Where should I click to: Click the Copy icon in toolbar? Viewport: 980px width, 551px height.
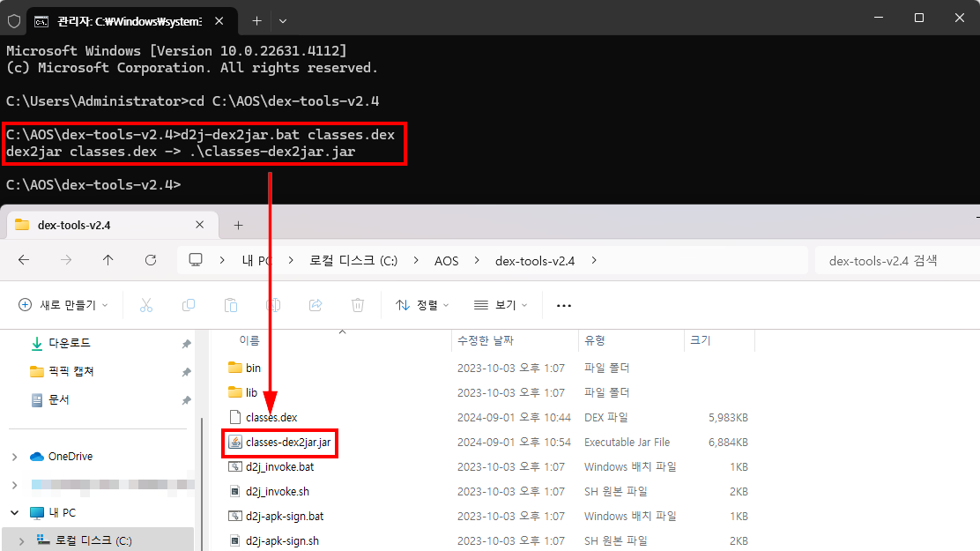(188, 305)
